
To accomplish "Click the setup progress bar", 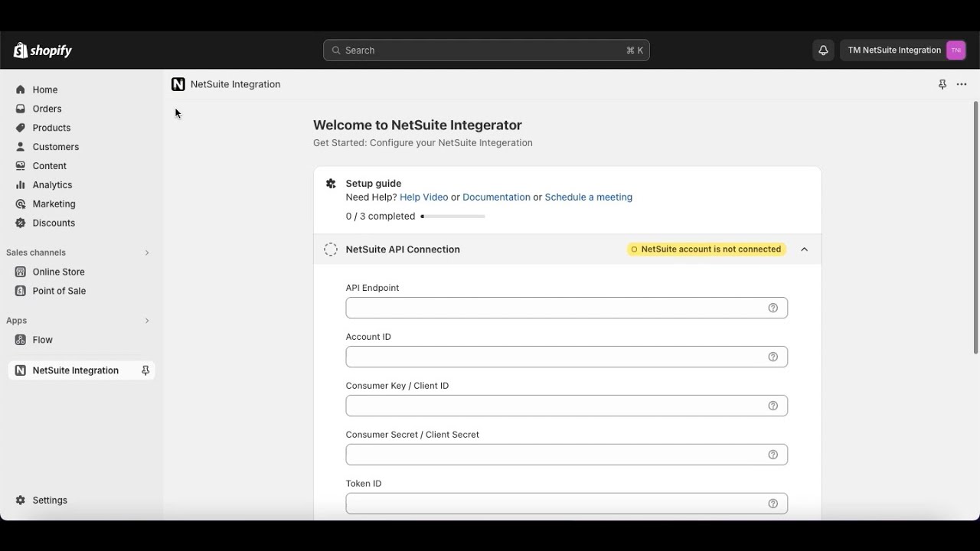I will point(453,217).
